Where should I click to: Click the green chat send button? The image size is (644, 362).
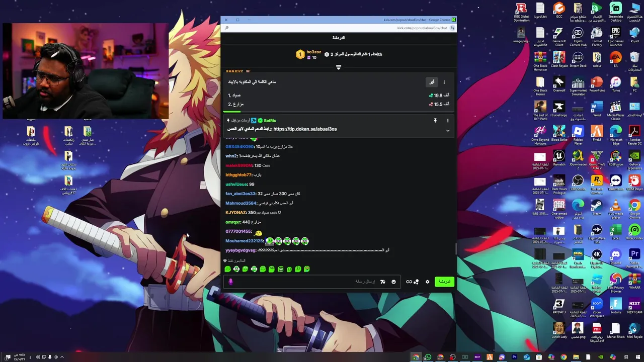point(444,282)
